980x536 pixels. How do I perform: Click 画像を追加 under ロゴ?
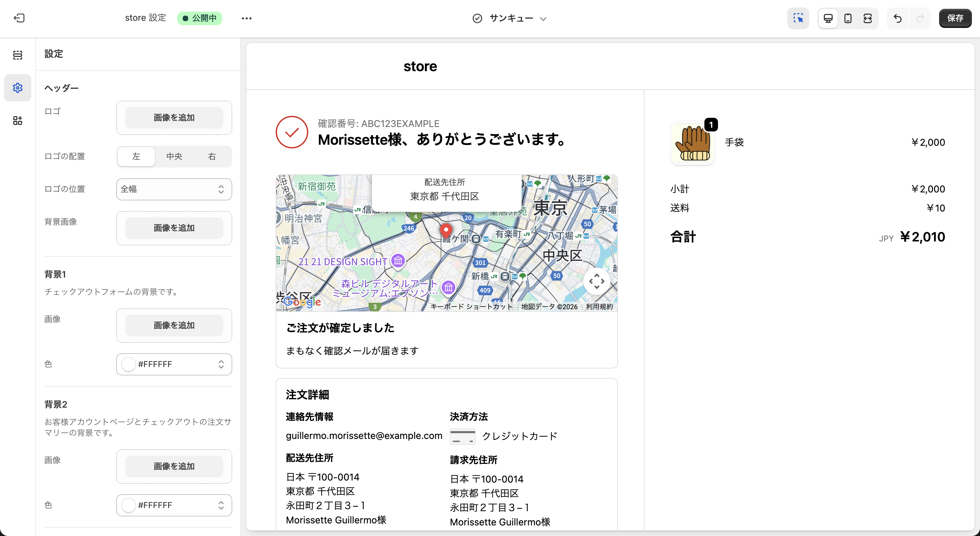coord(174,117)
